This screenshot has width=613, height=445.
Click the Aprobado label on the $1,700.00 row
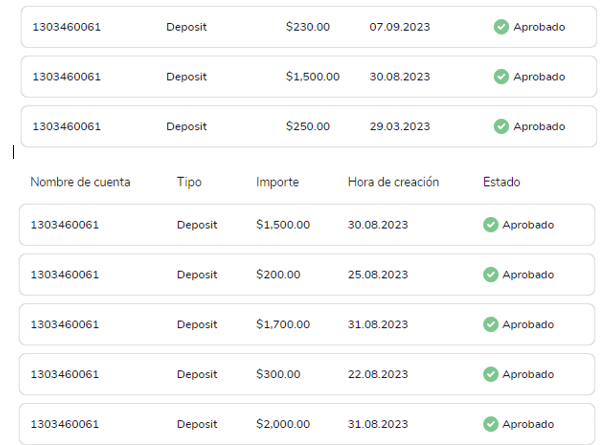coord(528,325)
